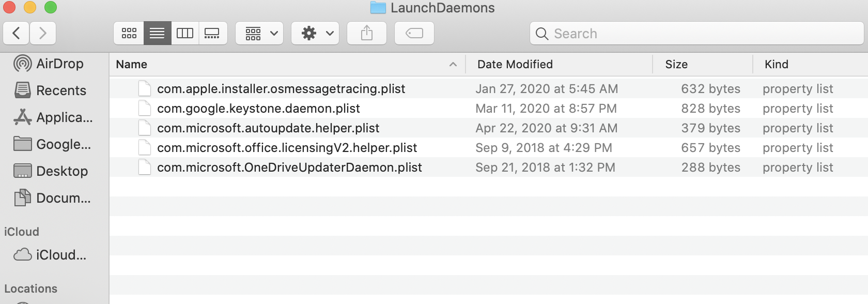This screenshot has height=304, width=868.
Task: Switch to column view
Action: coord(185,34)
